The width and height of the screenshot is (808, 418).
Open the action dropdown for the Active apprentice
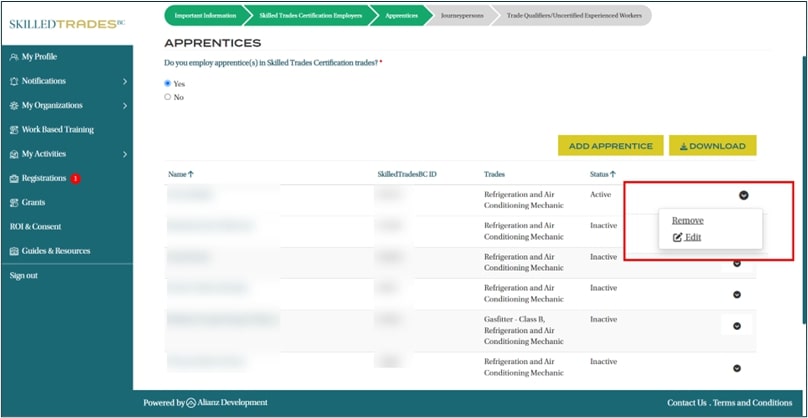(x=743, y=195)
